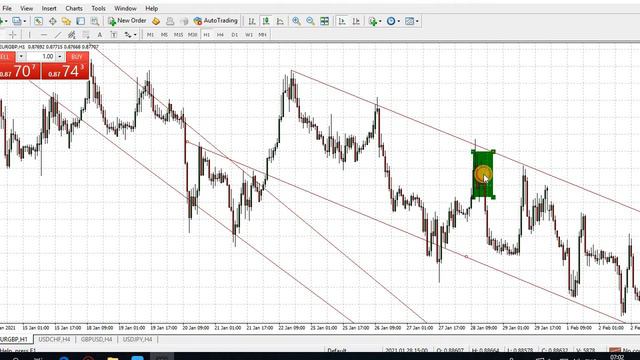Select the Horizontal Line tool
640x360 pixels.
point(44,35)
